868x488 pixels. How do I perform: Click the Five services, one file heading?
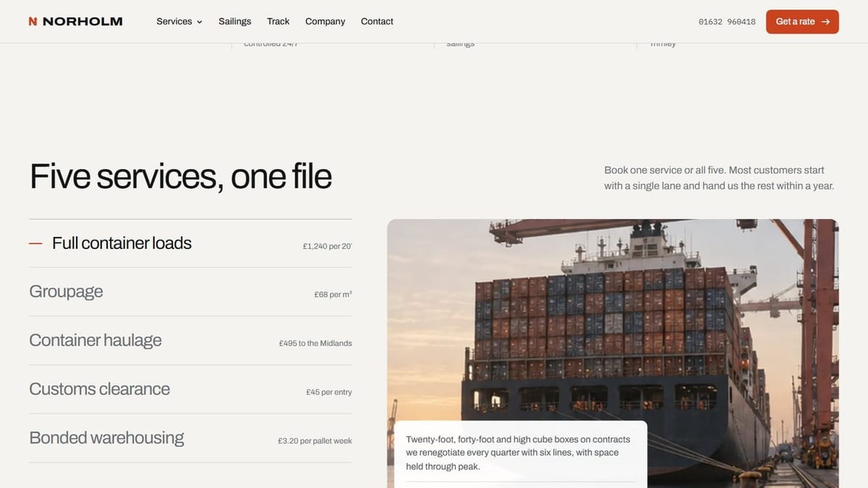coord(181,176)
